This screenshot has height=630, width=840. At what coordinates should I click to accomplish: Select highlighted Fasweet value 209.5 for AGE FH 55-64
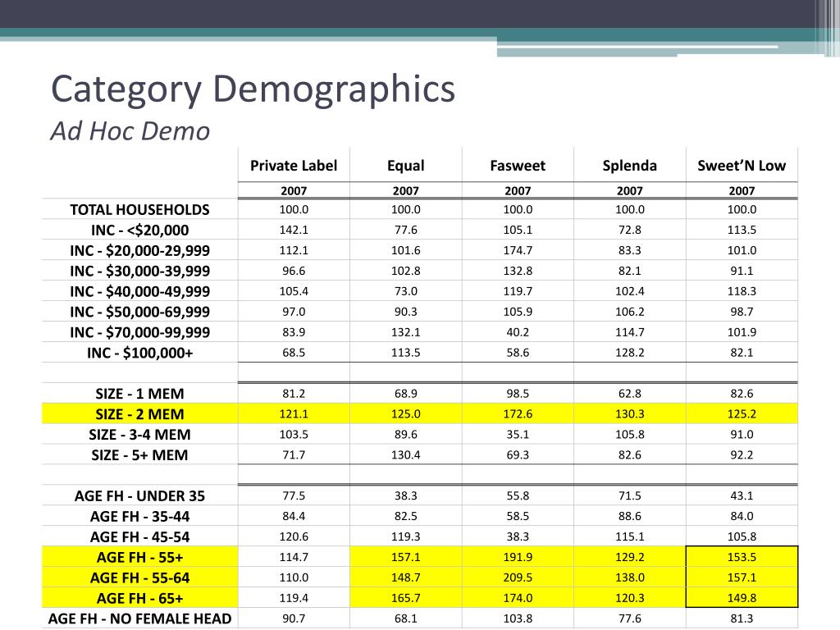coord(518,577)
